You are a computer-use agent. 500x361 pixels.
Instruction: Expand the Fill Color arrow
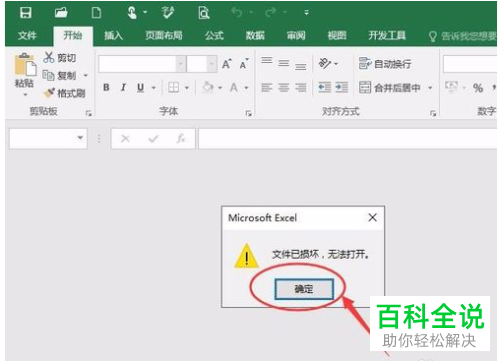[x=220, y=88]
